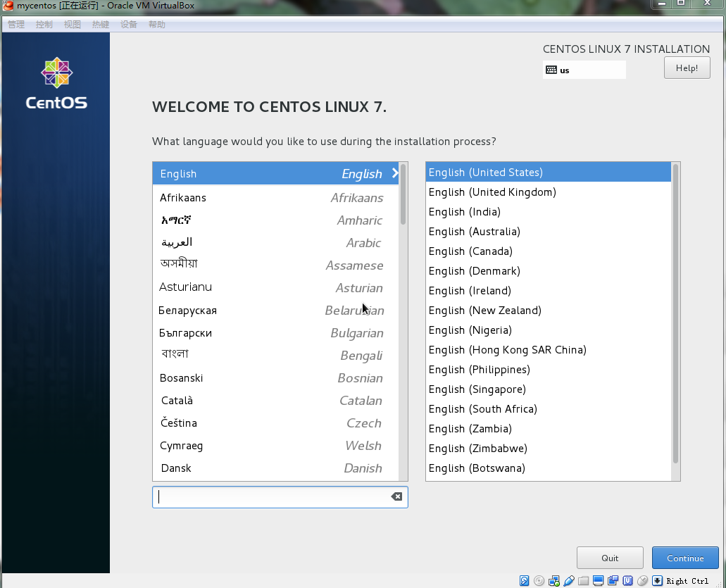Select Bosanski in the language list
The height and width of the screenshot is (588, 726).
tap(275, 378)
